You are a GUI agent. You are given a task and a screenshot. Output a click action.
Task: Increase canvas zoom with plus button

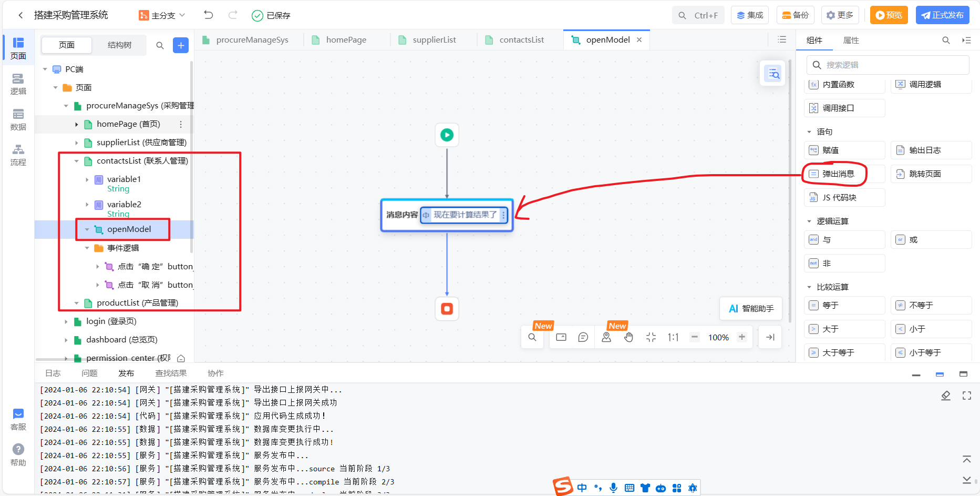coord(742,337)
